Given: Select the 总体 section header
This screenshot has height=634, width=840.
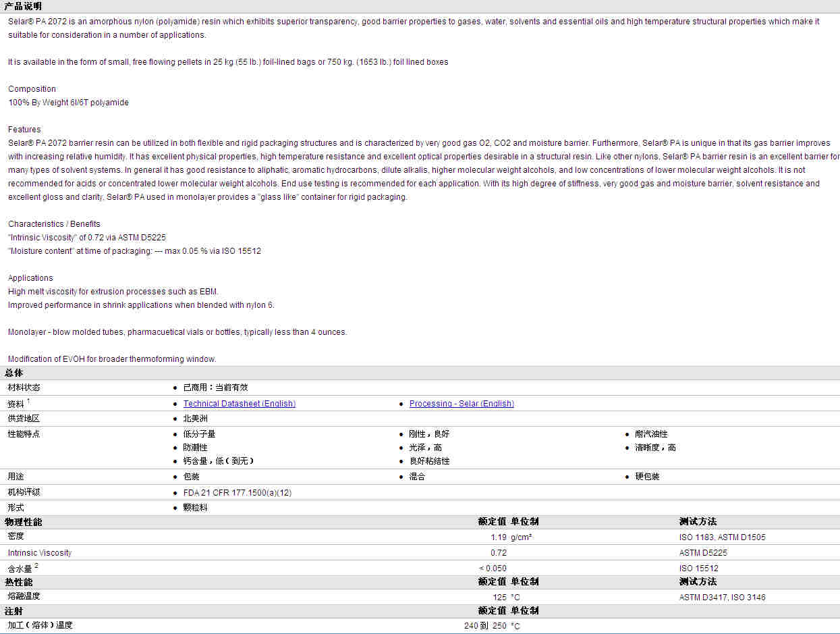Looking at the screenshot, I should pos(14,373).
